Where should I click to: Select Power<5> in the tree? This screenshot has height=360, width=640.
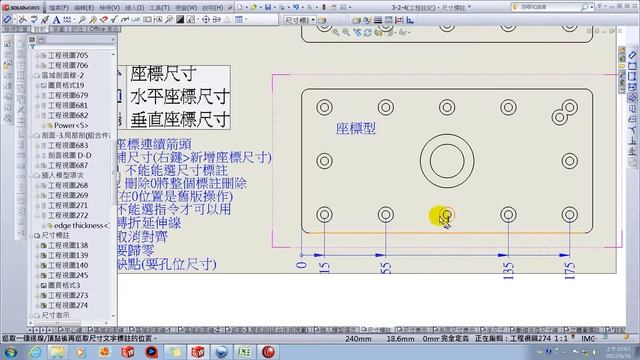71,125
